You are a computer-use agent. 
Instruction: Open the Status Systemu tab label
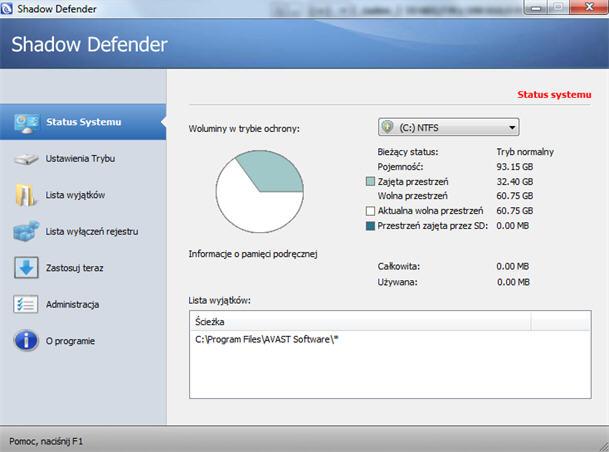(84, 122)
